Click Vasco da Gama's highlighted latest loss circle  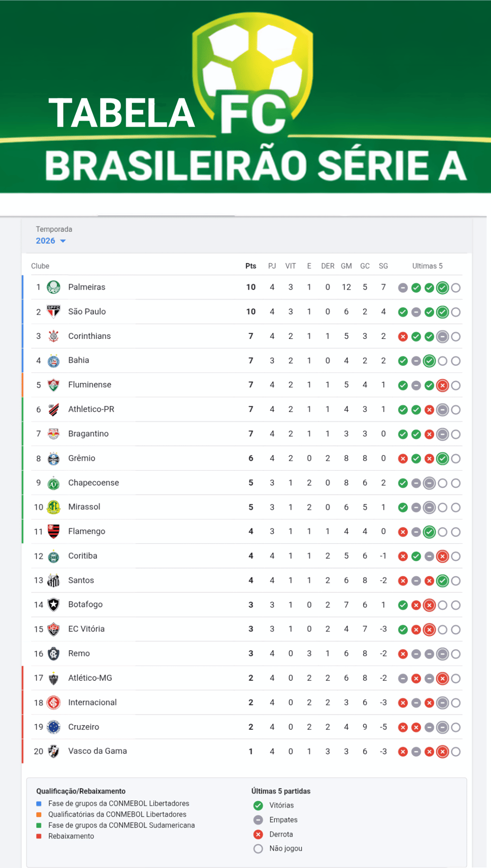tap(443, 751)
